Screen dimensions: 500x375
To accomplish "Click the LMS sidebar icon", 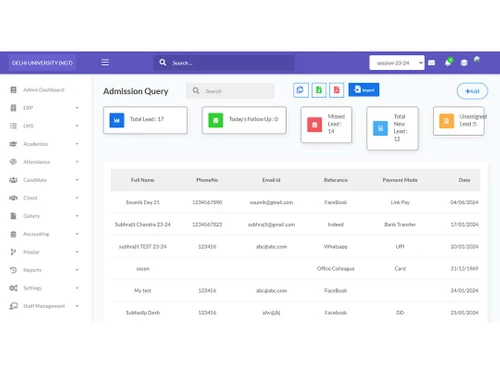I will (13, 126).
